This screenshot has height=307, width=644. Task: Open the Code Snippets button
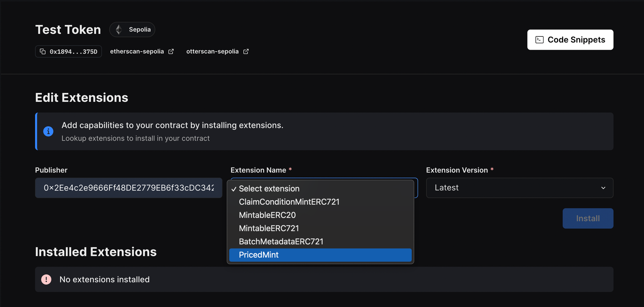570,40
